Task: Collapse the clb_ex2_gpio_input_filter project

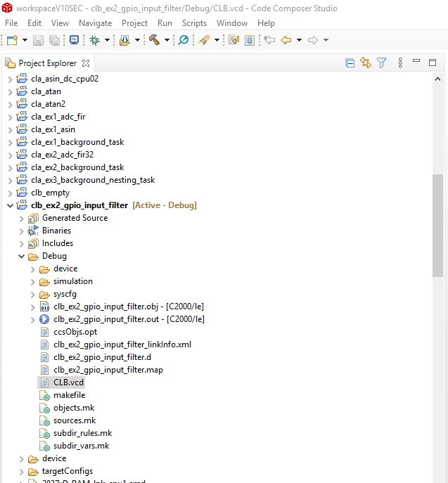Action: coord(10,205)
